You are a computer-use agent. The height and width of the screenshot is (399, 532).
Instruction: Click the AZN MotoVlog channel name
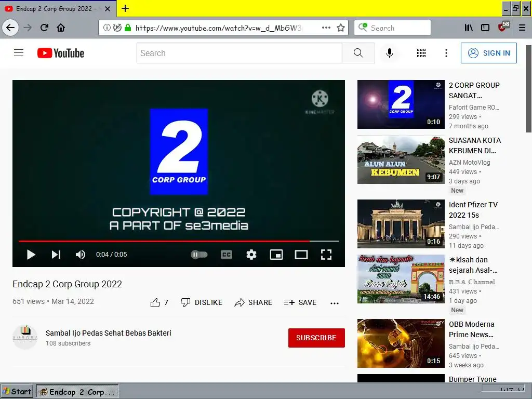[469, 162]
